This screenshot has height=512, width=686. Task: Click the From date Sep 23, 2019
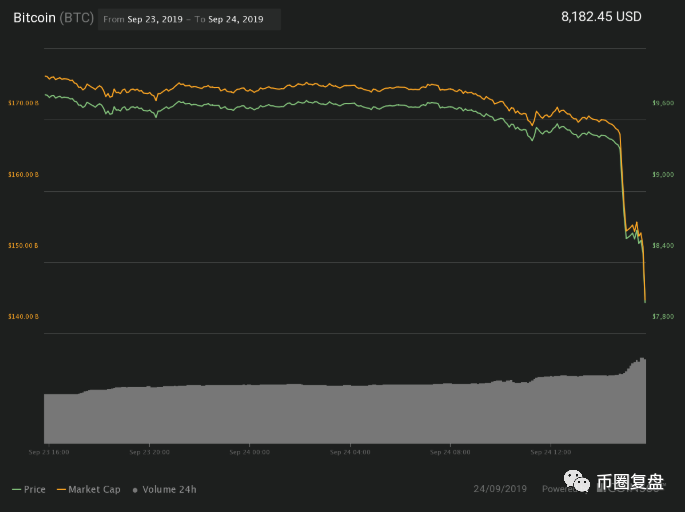pyautogui.click(x=155, y=19)
